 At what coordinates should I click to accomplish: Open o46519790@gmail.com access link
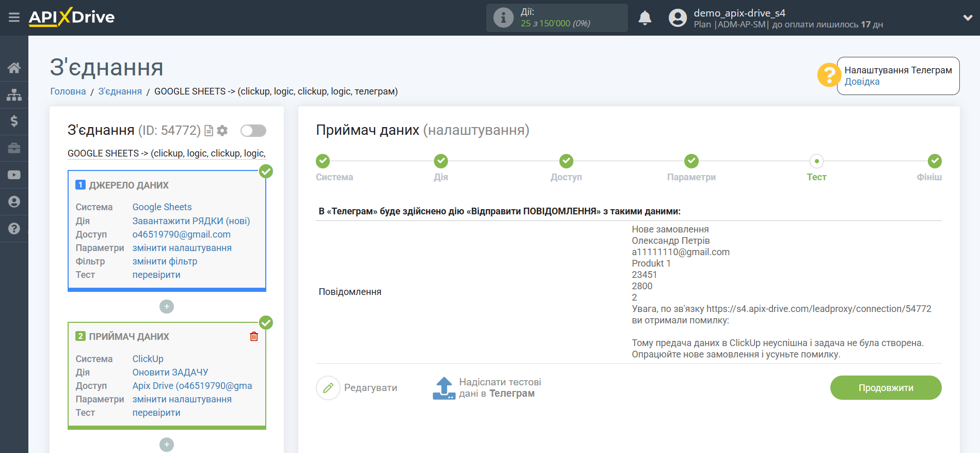tap(182, 235)
